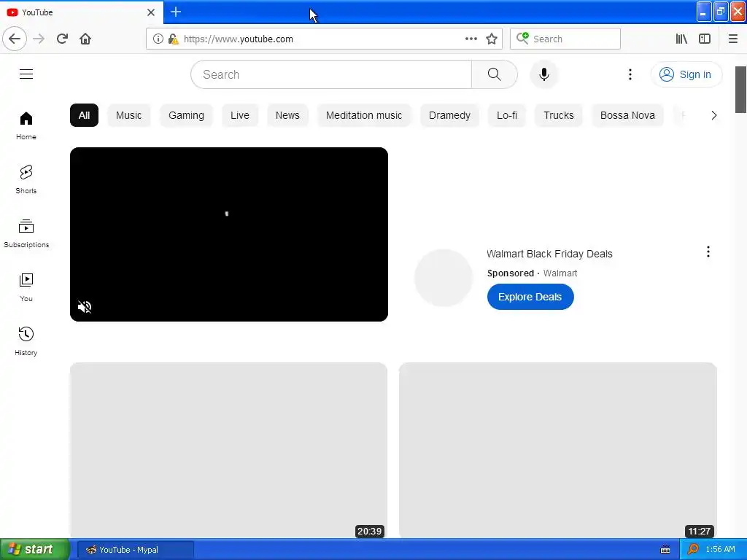The image size is (747, 560).
Task: Close the YouTube tab
Action: pos(151,12)
